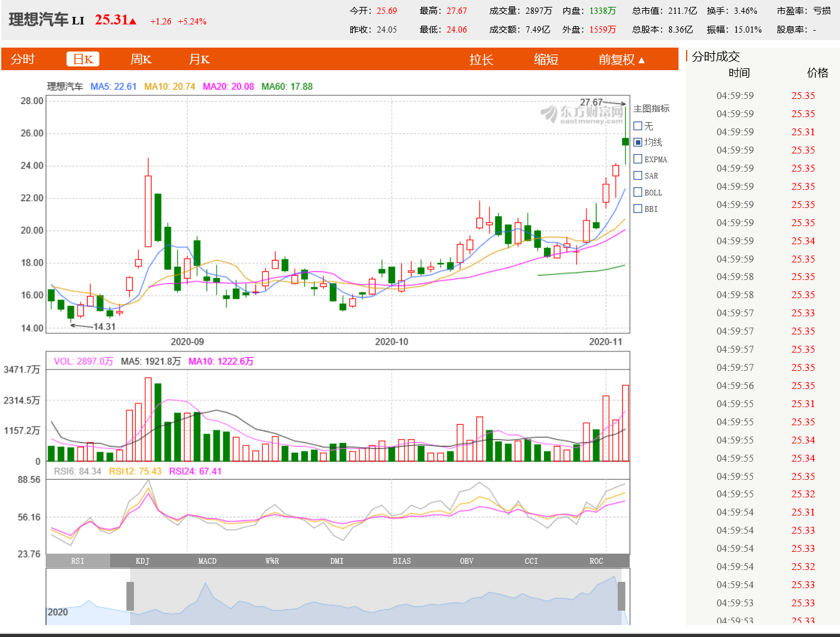840x637 pixels.
Task: Switch to the 分时 intraday chart tab
Action: pyautogui.click(x=23, y=60)
